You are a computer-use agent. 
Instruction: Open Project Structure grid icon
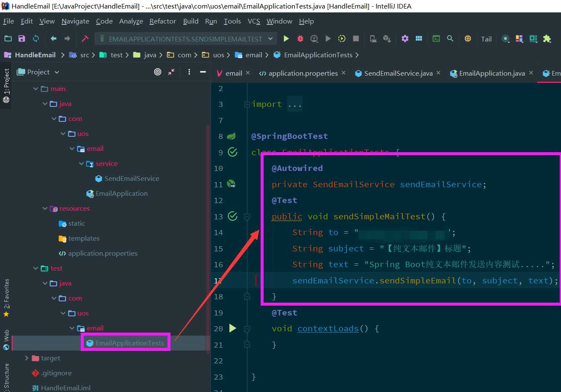pos(419,38)
